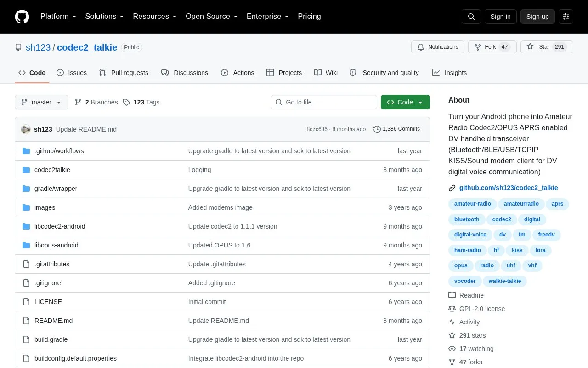This screenshot has width=588, height=368.
Task: Switch to the Actions tab
Action: click(x=237, y=73)
